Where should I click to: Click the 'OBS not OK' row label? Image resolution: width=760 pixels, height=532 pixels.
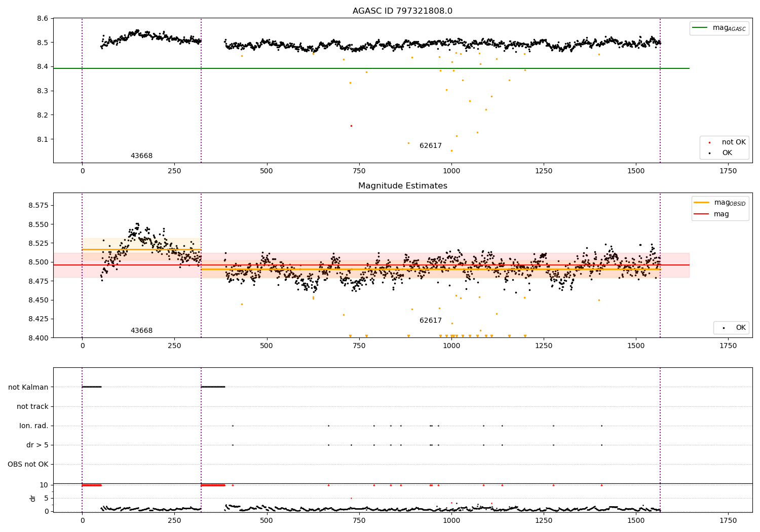pos(28,464)
